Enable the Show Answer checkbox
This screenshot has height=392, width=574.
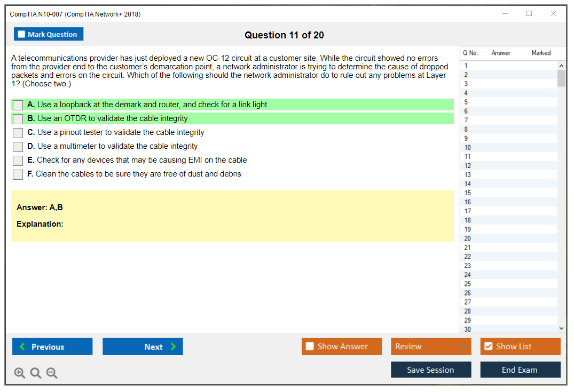(x=310, y=347)
